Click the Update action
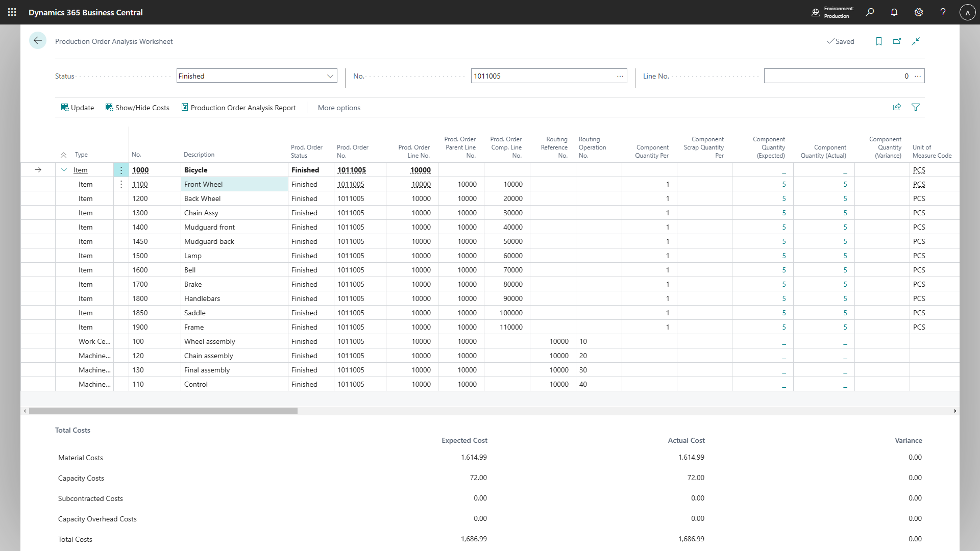Image resolution: width=980 pixels, height=551 pixels. click(78, 108)
